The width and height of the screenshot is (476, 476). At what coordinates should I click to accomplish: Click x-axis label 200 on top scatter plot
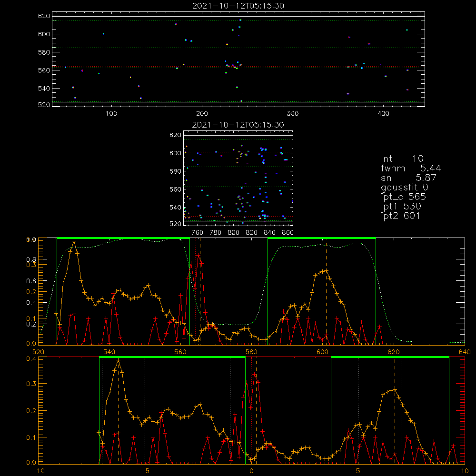point(202,114)
